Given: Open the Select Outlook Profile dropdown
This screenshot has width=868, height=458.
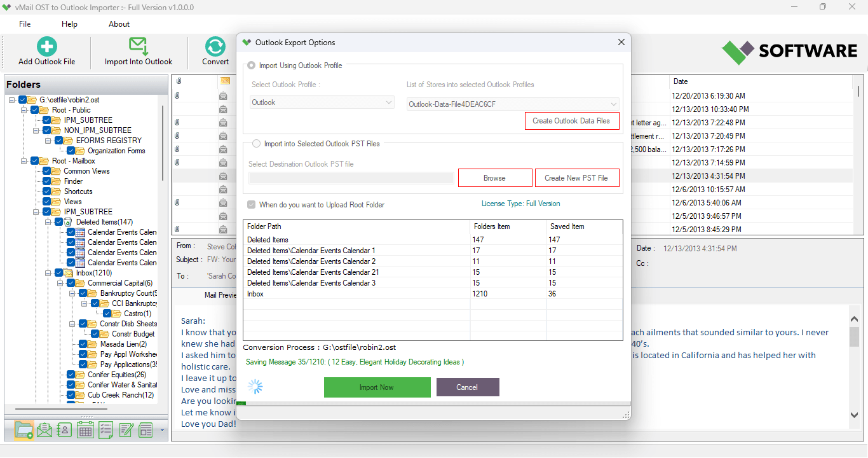Looking at the screenshot, I should pos(322,102).
